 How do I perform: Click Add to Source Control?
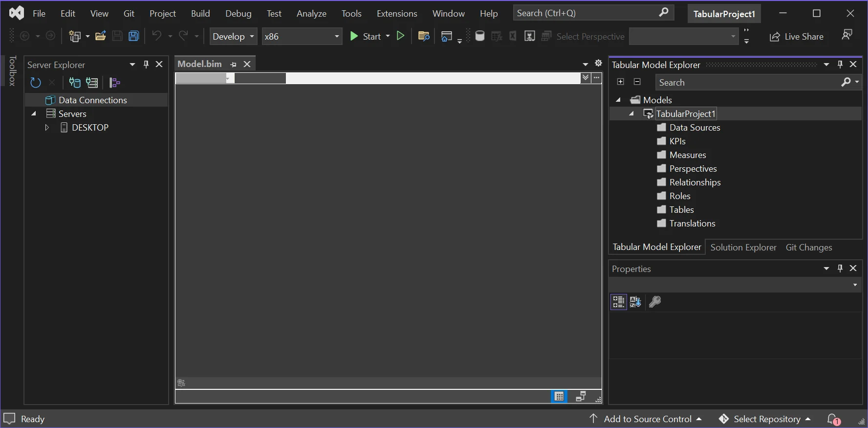(646, 419)
